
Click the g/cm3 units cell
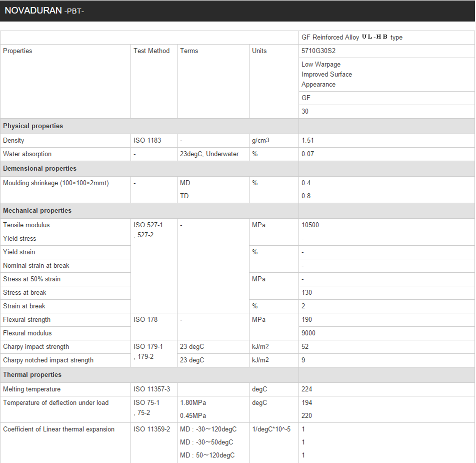(274, 141)
